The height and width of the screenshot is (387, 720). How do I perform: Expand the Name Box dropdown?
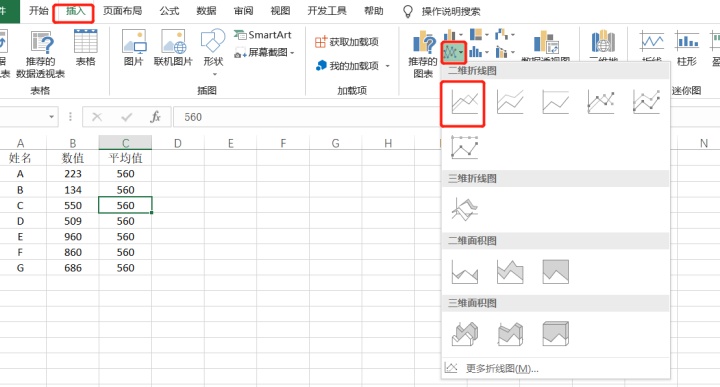tap(51, 117)
